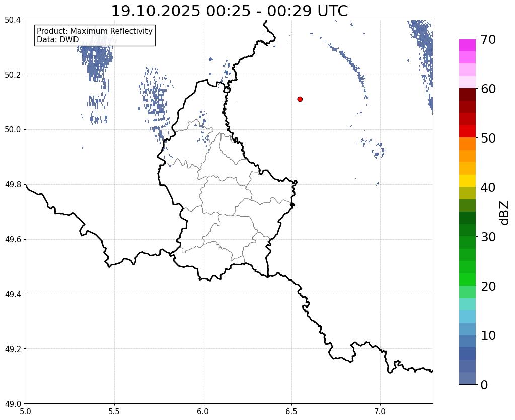This screenshot has height=420, width=515.
Task: Select the 'Data: DWD' legend line
Action: coord(58,39)
